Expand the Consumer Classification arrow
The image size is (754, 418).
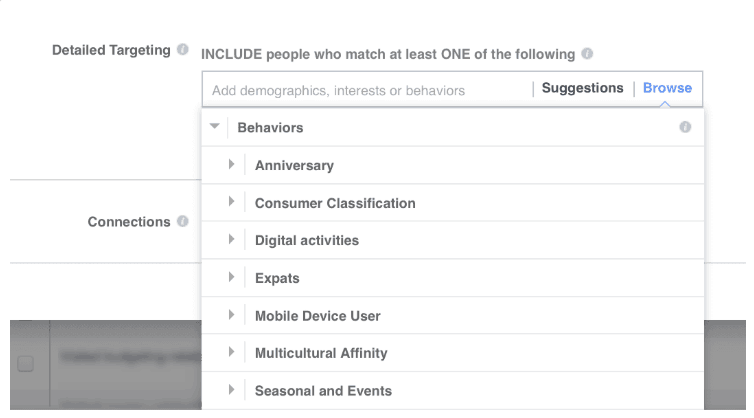pyautogui.click(x=232, y=202)
